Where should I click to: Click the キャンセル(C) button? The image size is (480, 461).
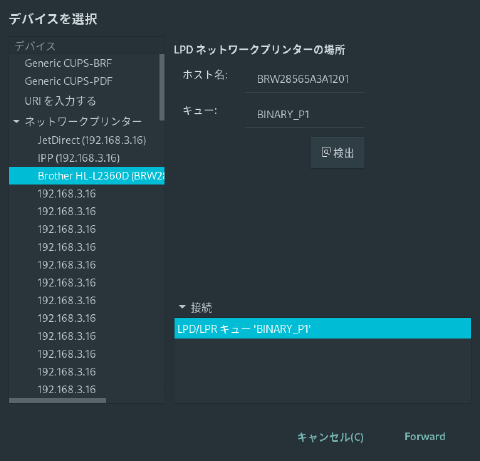330,437
